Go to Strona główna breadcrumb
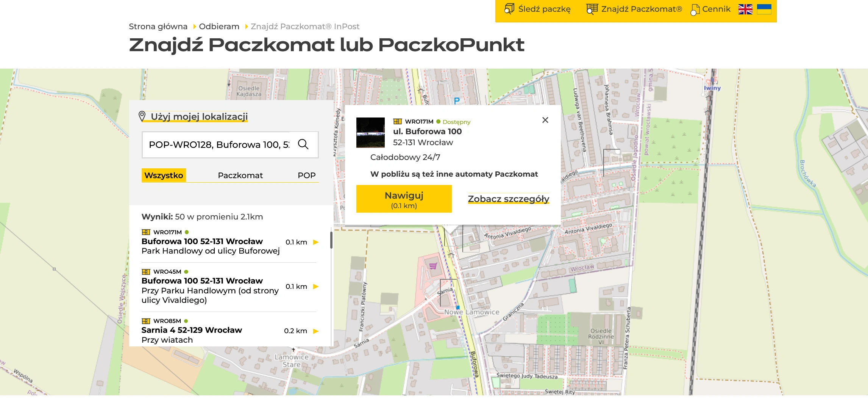868x398 pixels. click(x=158, y=27)
